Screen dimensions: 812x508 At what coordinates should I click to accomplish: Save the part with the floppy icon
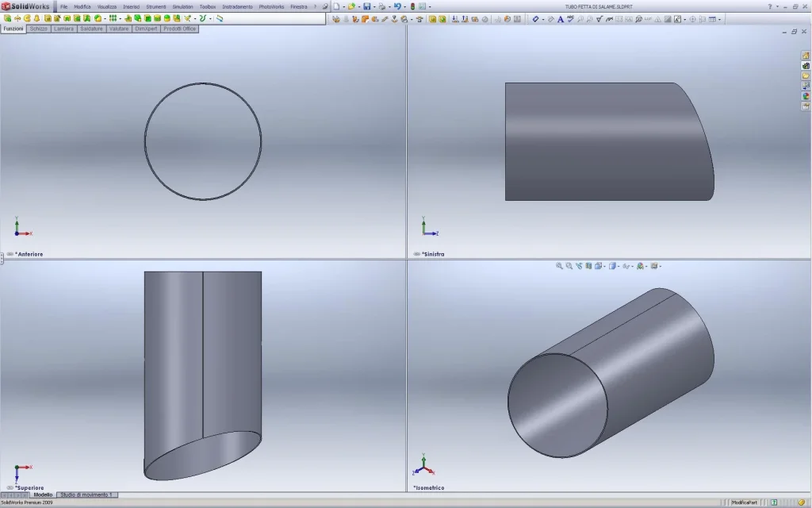point(367,6)
